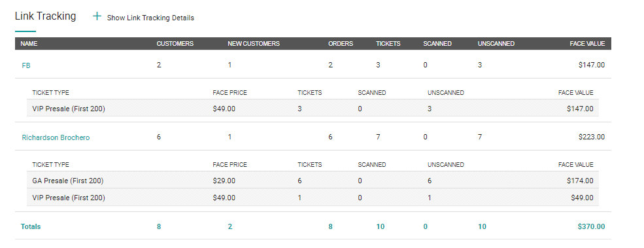
Task: Click the plus icon beside Show Link Tracking Details
Action: pos(97,16)
